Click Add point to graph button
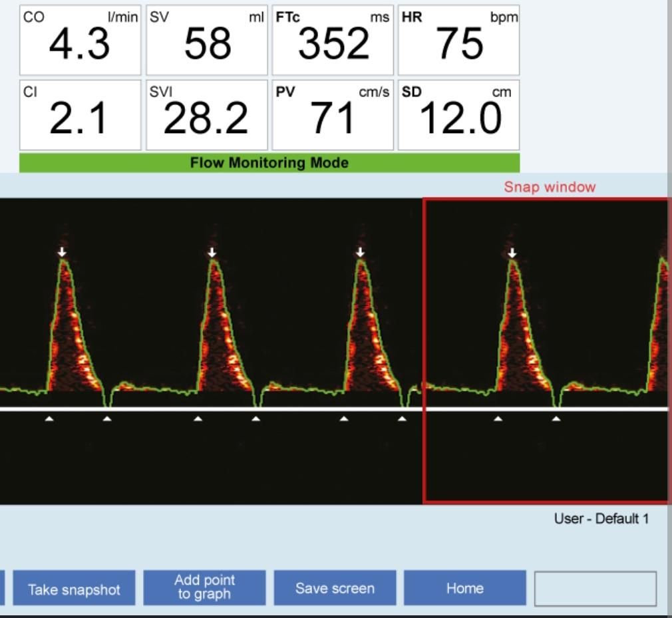Image resolution: width=672 pixels, height=618 pixels. coord(204,588)
